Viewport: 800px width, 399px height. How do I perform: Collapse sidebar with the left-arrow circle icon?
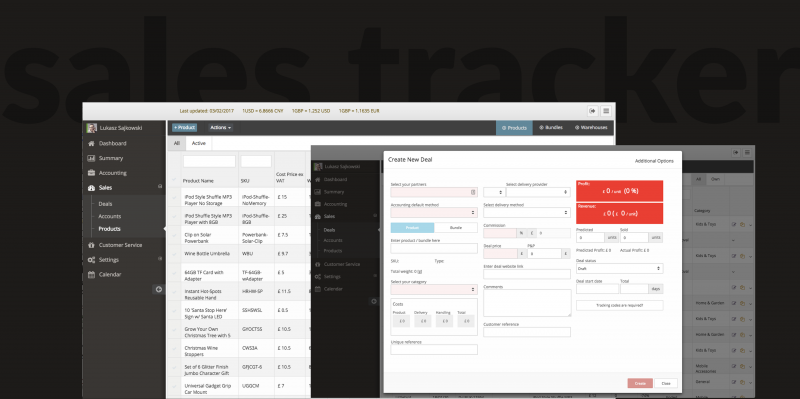159,290
